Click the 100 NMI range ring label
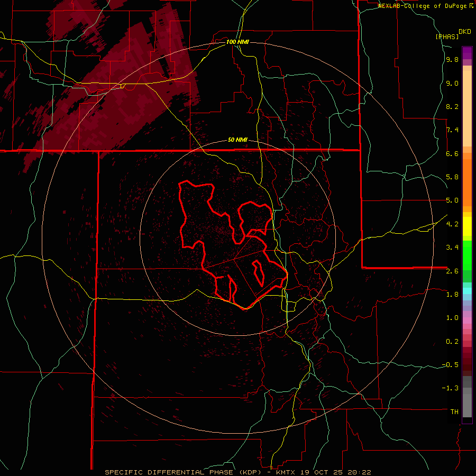This screenshot has height=476, width=476. point(237,42)
